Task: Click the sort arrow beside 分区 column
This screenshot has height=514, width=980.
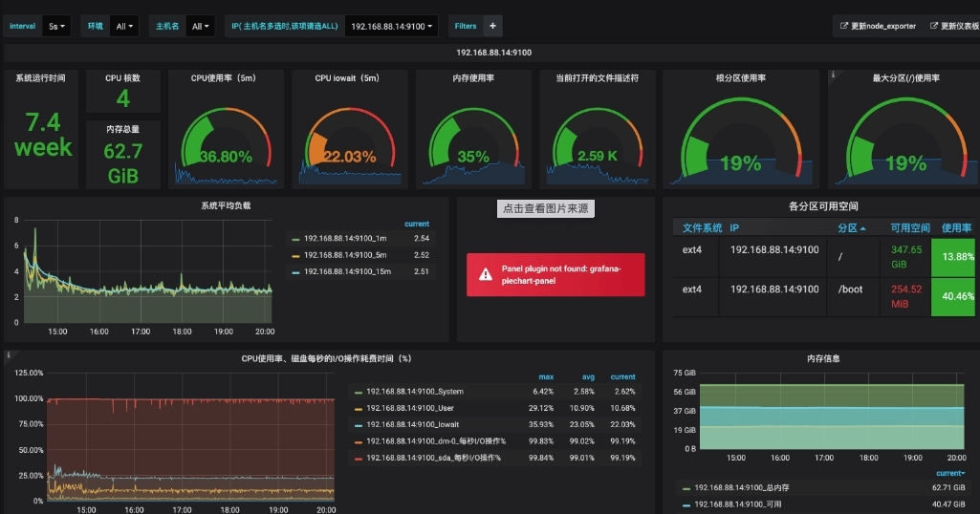Action: [862, 228]
